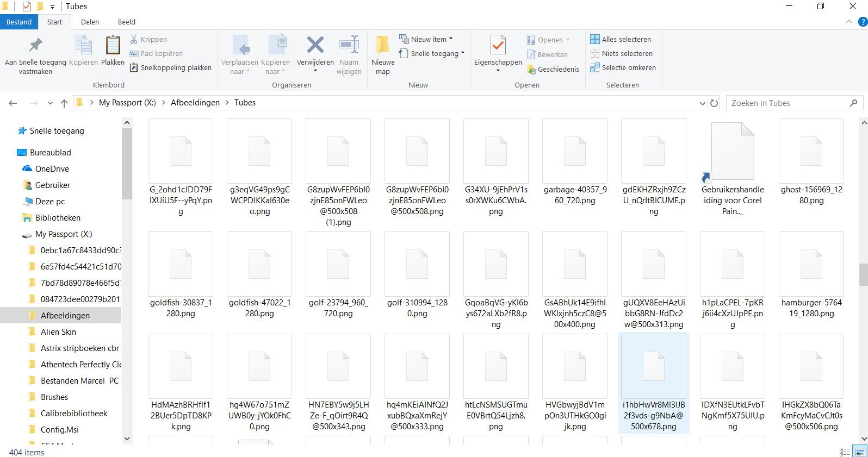Switch to the Beeld ribbon tab

(x=126, y=22)
